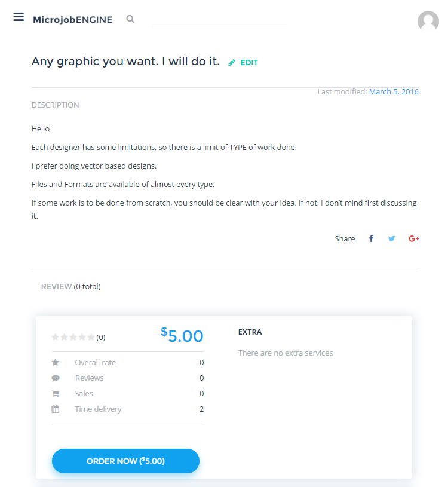Viewport: 448px width, 487px height.
Task: Click the Time delivery calendar icon
Action: click(56, 409)
